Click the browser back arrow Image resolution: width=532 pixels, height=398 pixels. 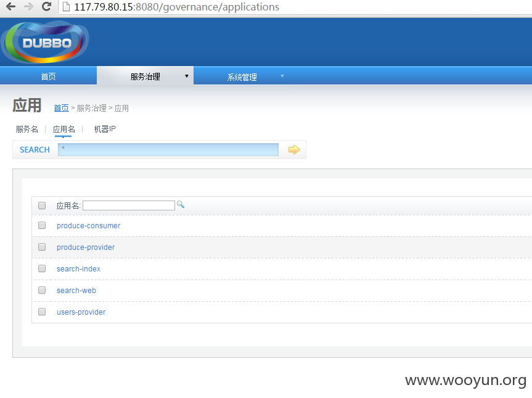pos(11,6)
